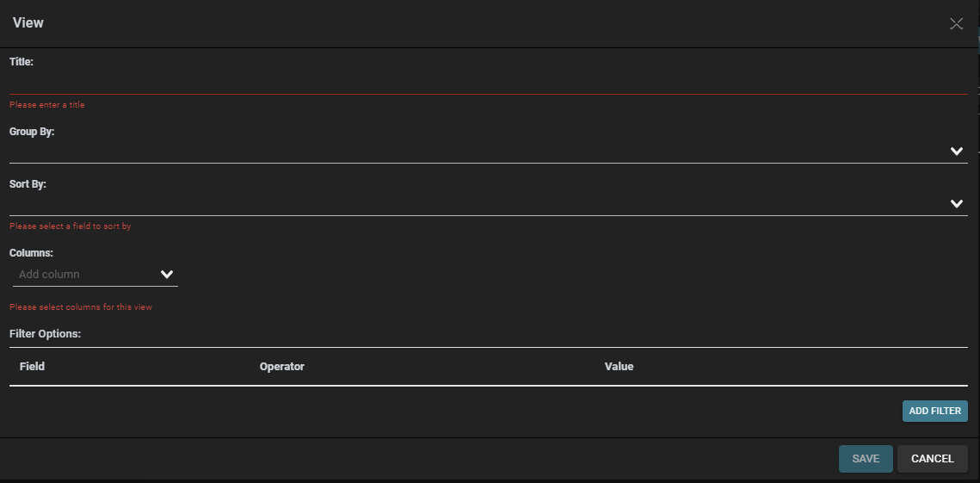Click the 'Please enter a title' error text
This screenshot has width=980, height=483.
pos(46,104)
